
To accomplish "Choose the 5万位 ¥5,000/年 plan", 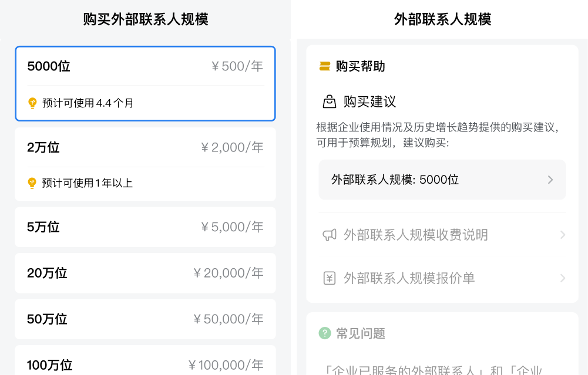I will click(145, 227).
